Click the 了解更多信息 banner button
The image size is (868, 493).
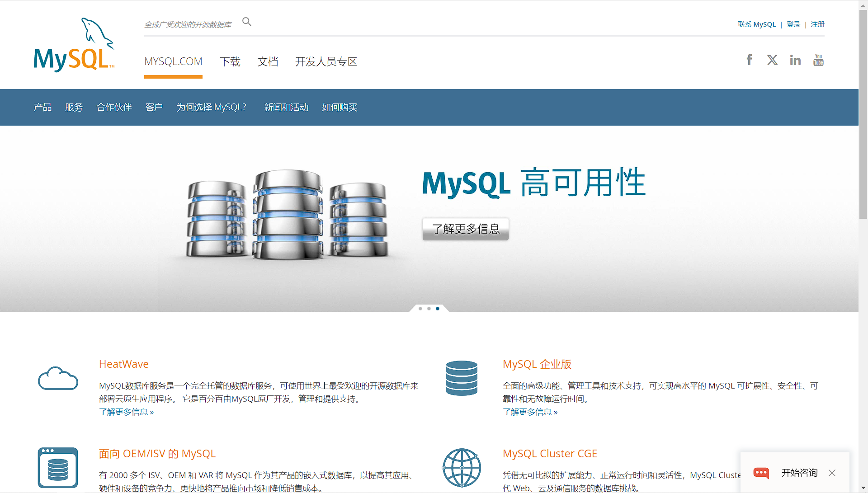pos(466,229)
